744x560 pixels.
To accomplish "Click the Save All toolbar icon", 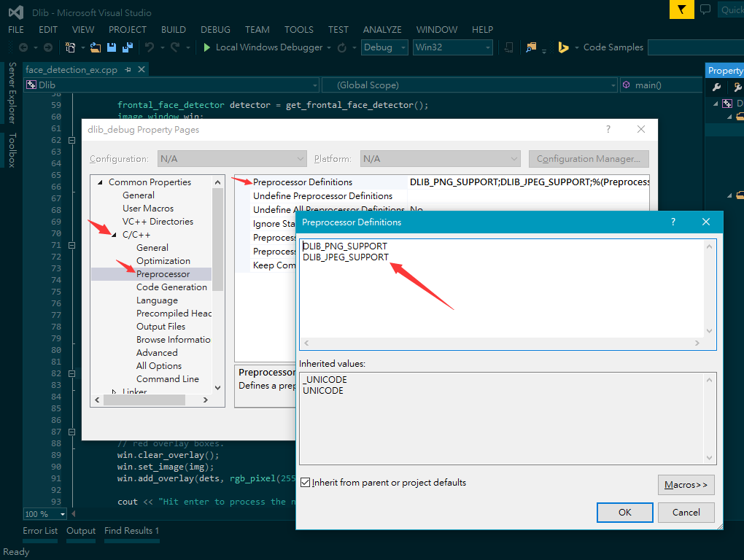I will [127, 47].
